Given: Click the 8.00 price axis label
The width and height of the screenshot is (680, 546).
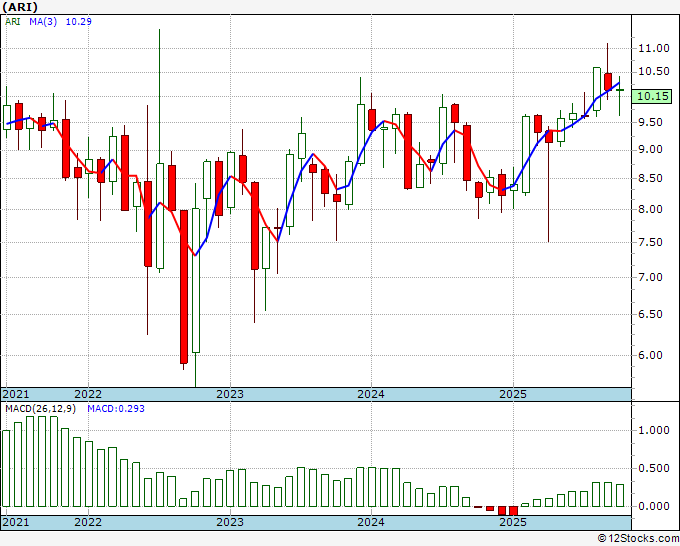Looking at the screenshot, I should point(651,209).
